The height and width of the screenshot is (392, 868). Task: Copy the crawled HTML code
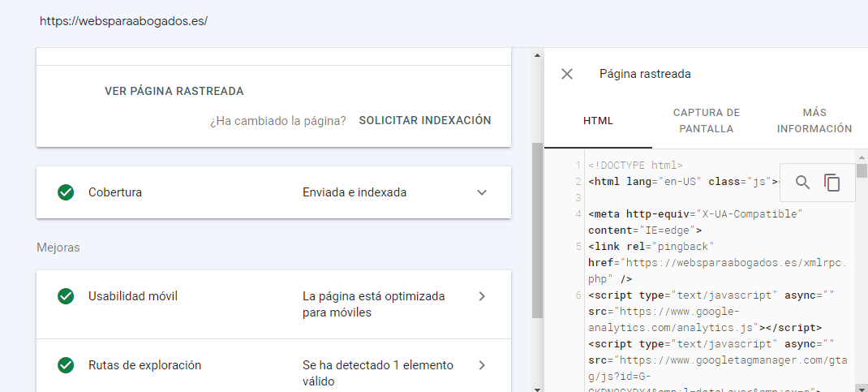pos(832,182)
